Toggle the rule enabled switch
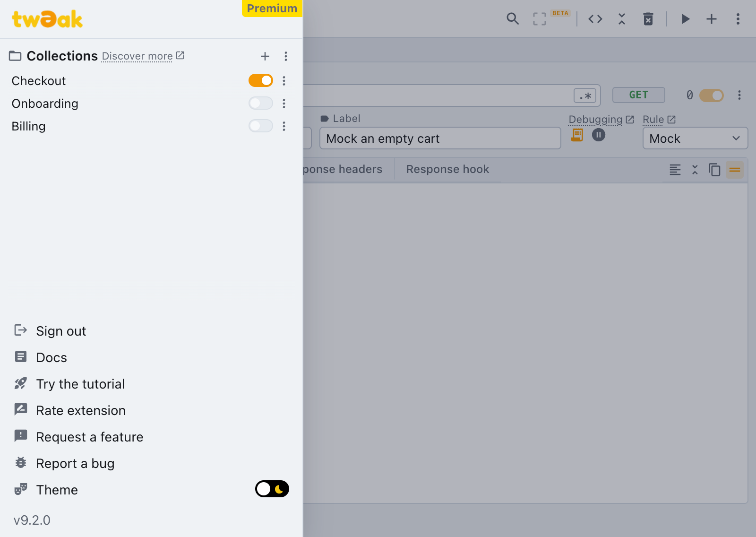Image resolution: width=756 pixels, height=537 pixels. [712, 95]
